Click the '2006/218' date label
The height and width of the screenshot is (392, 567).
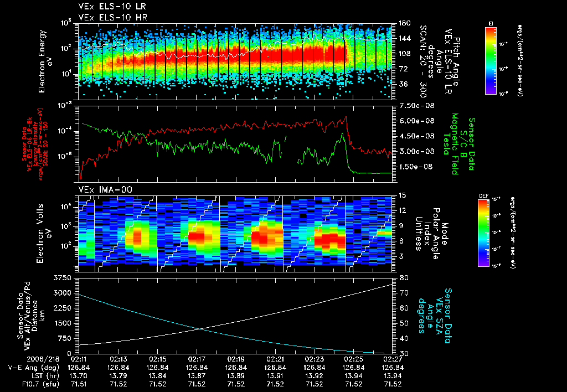(x=42, y=359)
